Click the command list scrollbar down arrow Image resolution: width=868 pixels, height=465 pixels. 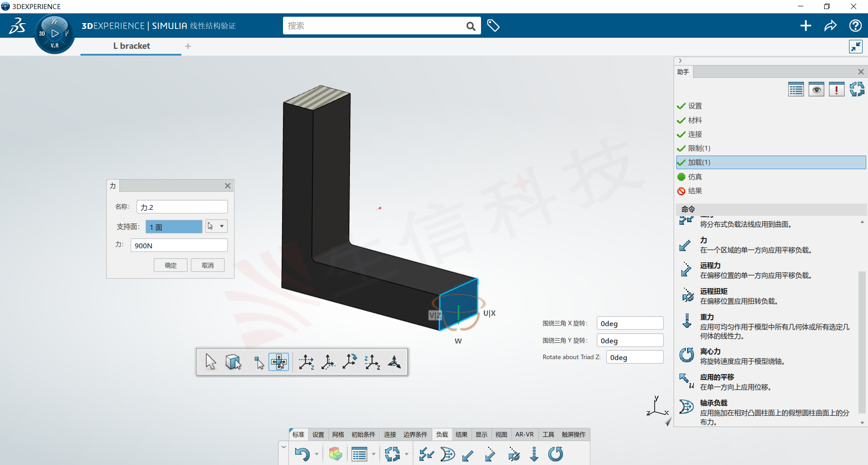tap(862, 422)
